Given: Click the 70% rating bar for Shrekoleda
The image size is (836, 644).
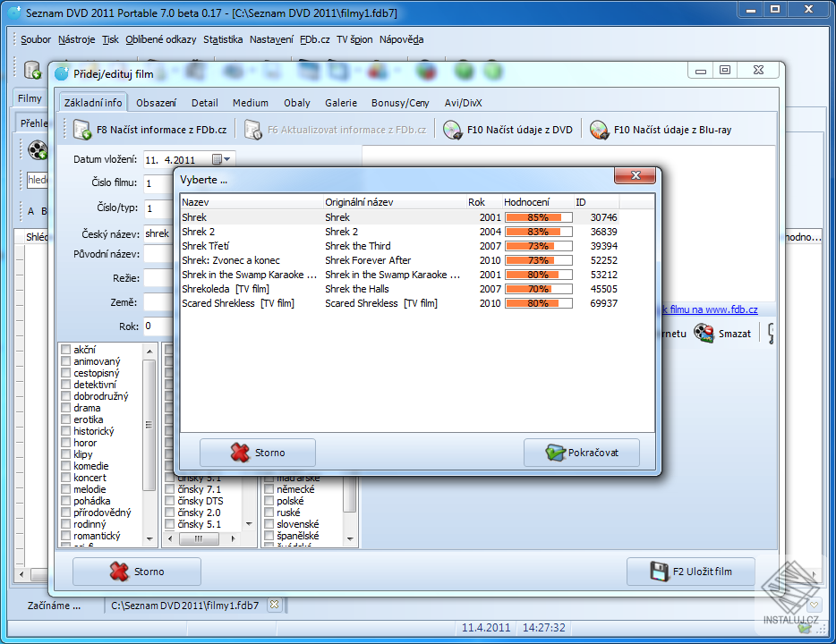Looking at the screenshot, I should pyautogui.click(x=539, y=289).
